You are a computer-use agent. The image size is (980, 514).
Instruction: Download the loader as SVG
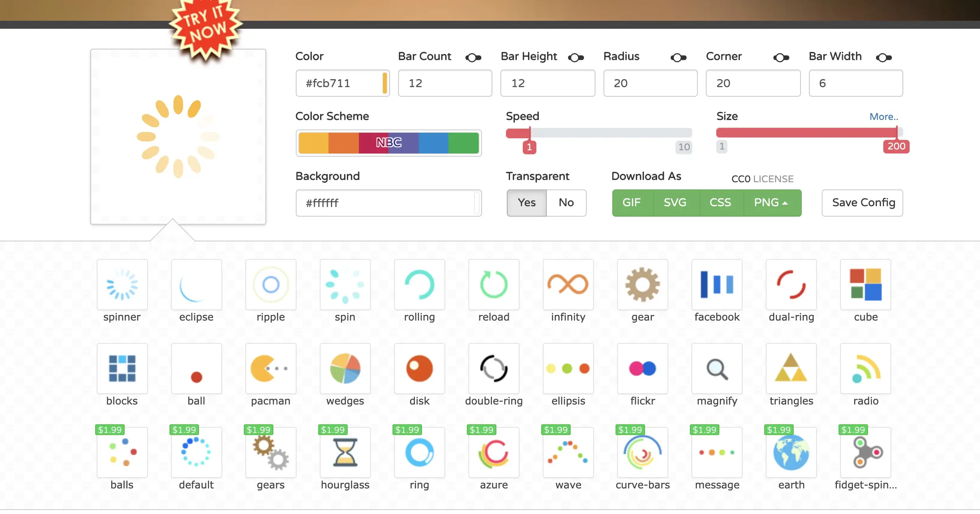pyautogui.click(x=675, y=203)
